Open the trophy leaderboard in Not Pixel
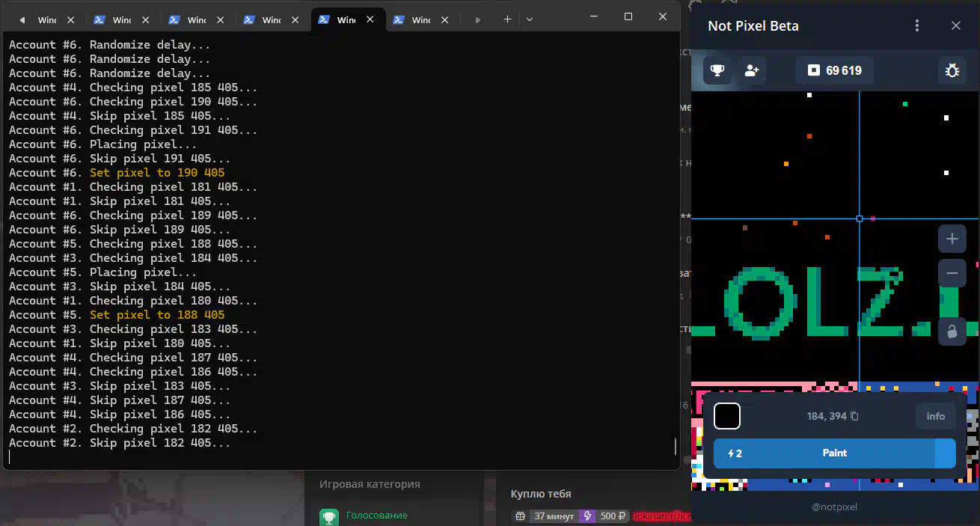This screenshot has height=526, width=980. point(717,70)
